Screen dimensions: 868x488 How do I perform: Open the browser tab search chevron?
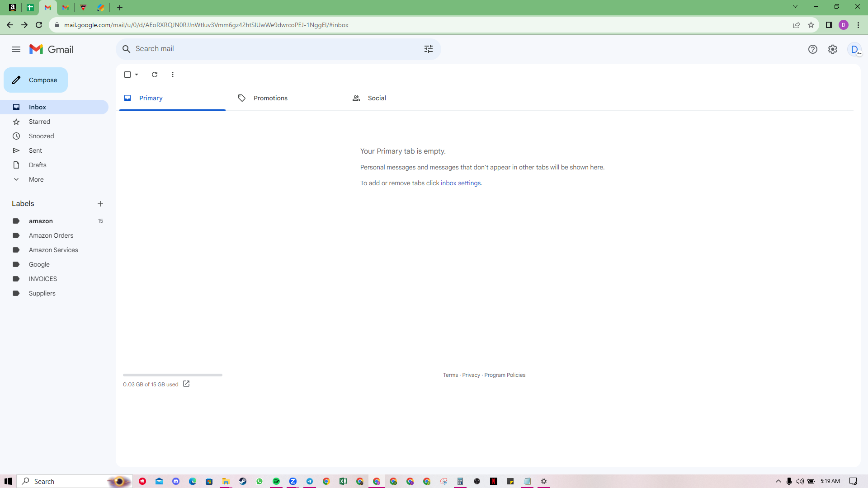pyautogui.click(x=795, y=7)
